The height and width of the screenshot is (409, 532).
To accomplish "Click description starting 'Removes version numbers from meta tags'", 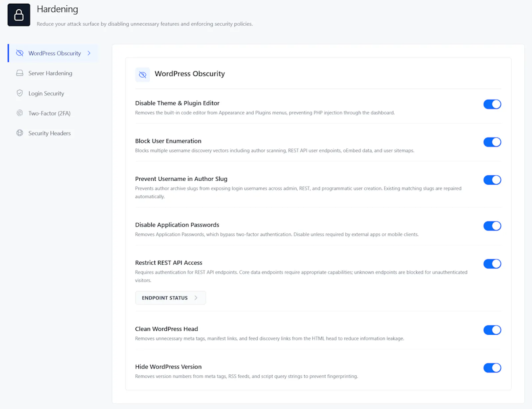I will [246, 376].
